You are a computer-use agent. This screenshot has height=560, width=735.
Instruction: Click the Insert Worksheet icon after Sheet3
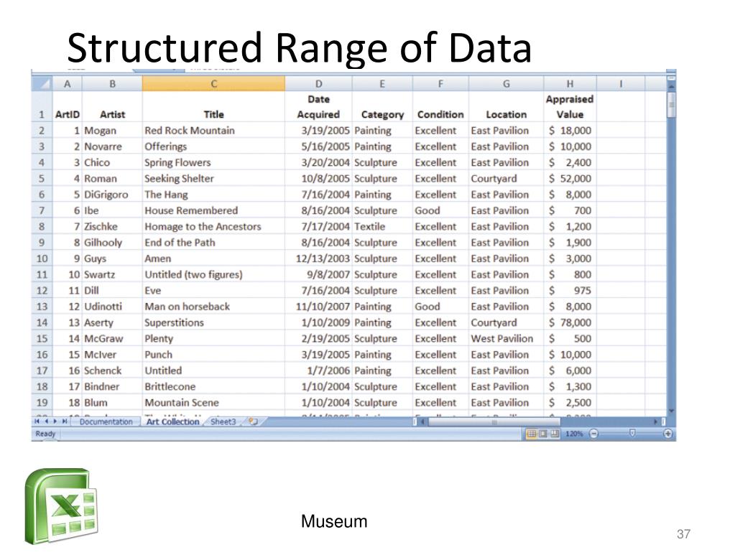click(x=253, y=421)
